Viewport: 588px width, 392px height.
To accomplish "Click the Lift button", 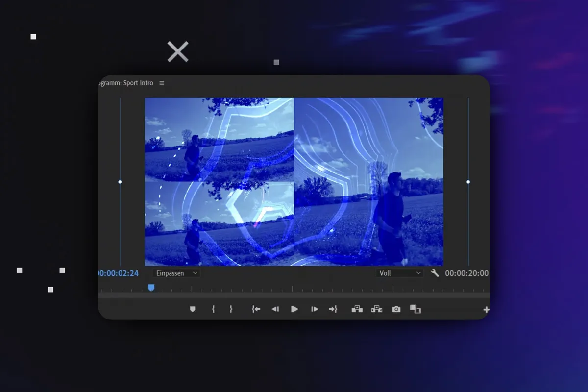I will pyautogui.click(x=357, y=309).
